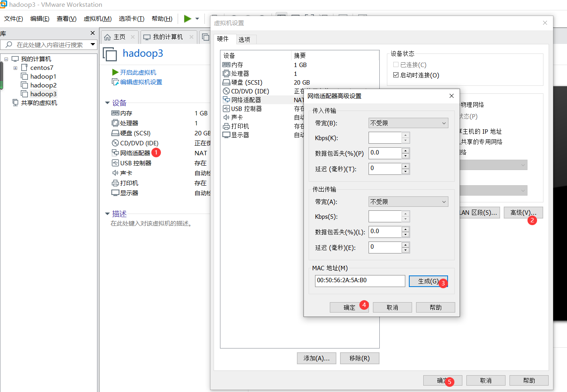Click the 生成(G) button

[428, 281]
